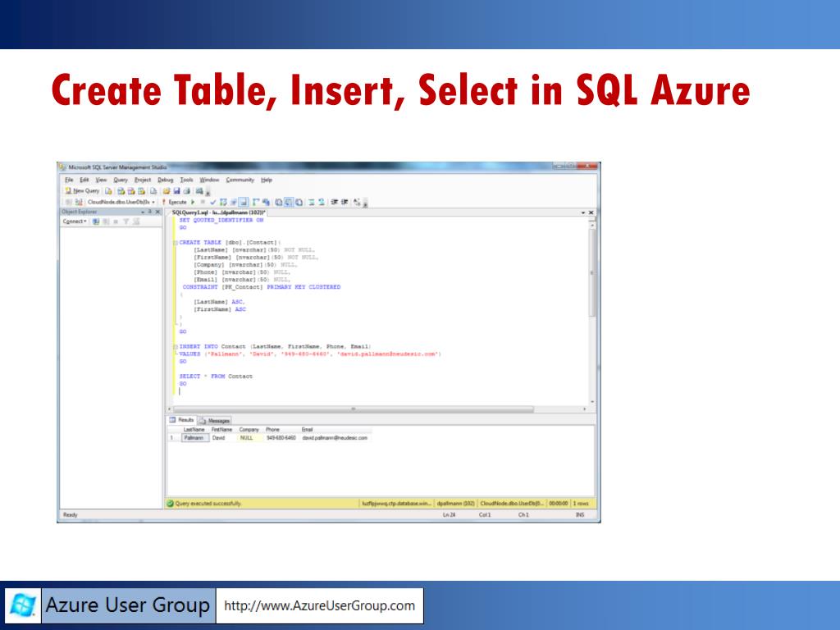Open the Query Options toolbar icon
This screenshot has width=840, height=630.
coord(233,202)
